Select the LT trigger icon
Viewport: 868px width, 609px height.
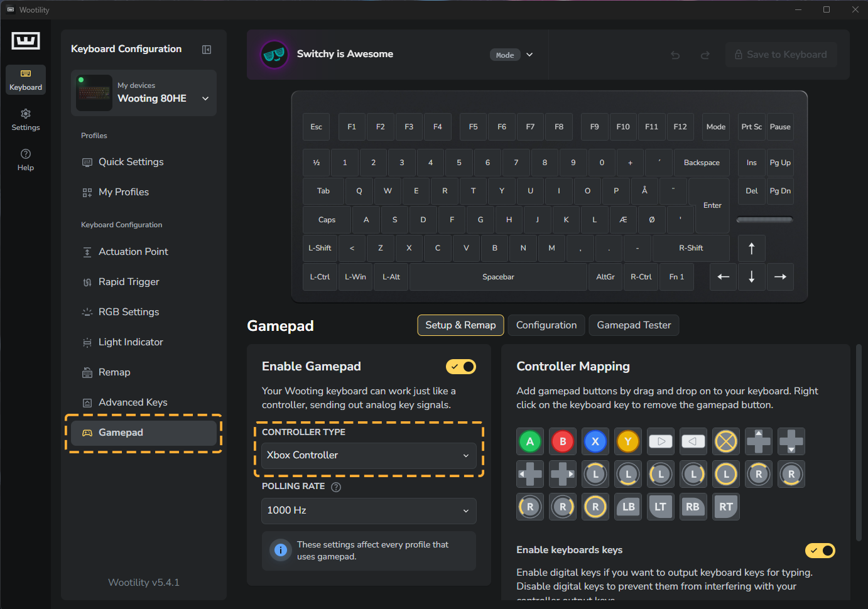[661, 507]
